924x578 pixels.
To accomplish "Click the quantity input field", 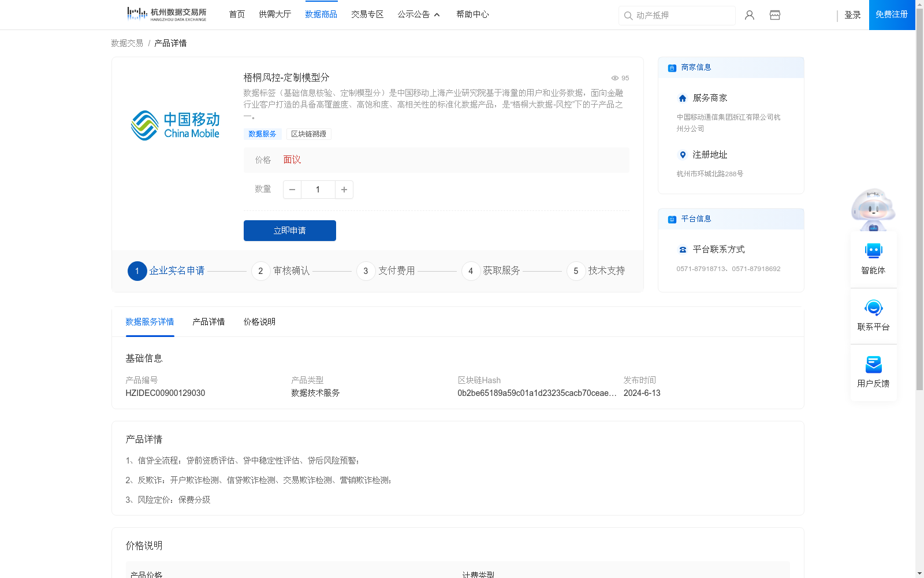I will click(318, 190).
